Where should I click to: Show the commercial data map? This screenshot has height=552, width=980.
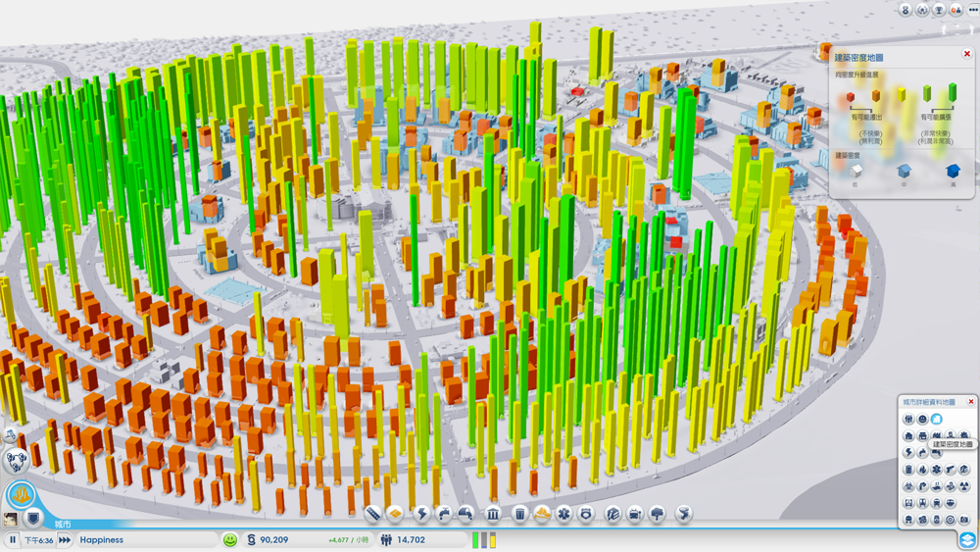click(922, 435)
